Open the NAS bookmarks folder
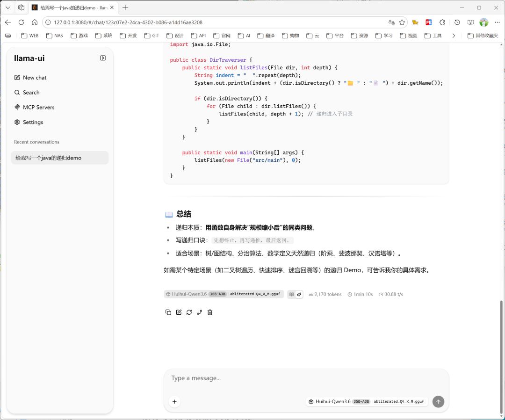Viewport: 505px width, 420px height. point(54,36)
